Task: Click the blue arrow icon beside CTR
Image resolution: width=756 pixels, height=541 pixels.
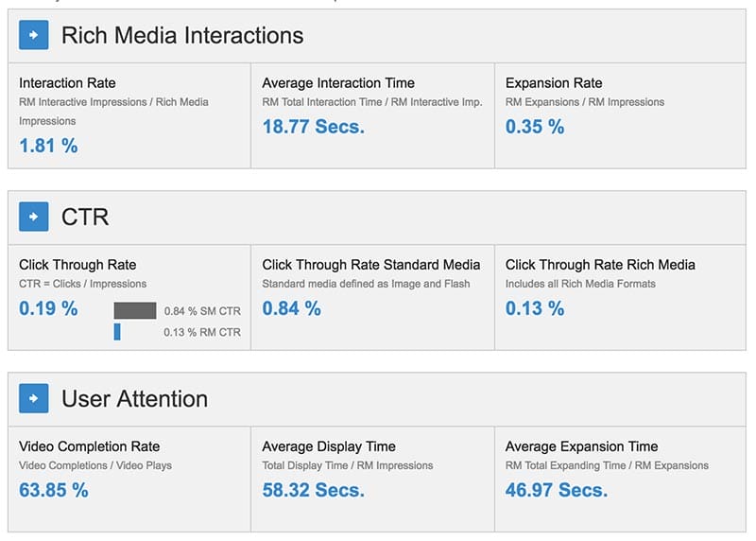Action: coord(34,218)
